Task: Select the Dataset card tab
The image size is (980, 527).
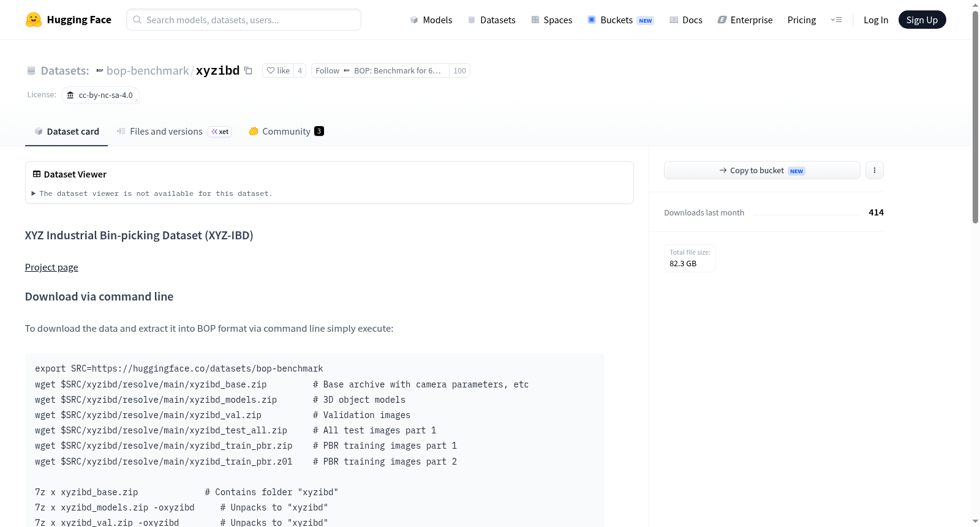Action: coord(66,132)
